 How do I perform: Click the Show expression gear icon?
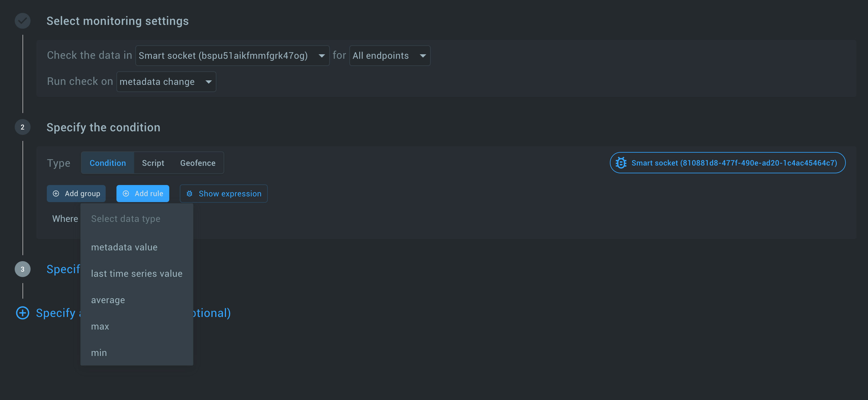[x=191, y=193]
